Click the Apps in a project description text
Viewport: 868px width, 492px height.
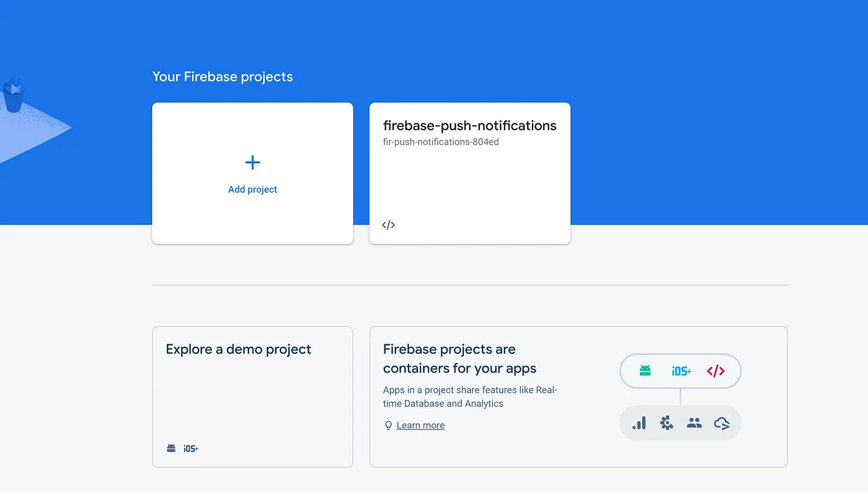coord(470,396)
